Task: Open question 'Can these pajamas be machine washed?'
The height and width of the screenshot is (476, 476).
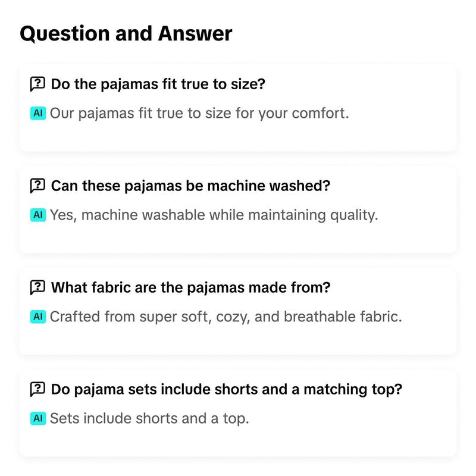Action: click(190, 186)
